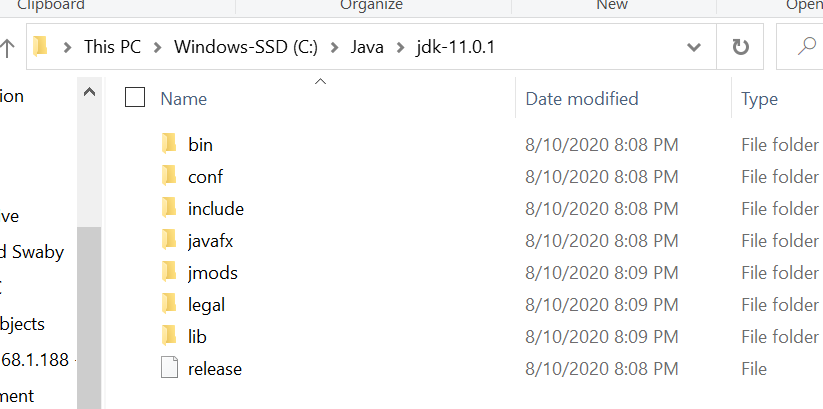Image resolution: width=823 pixels, height=409 pixels.
Task: Click the jmods folder icon
Action: pos(169,272)
